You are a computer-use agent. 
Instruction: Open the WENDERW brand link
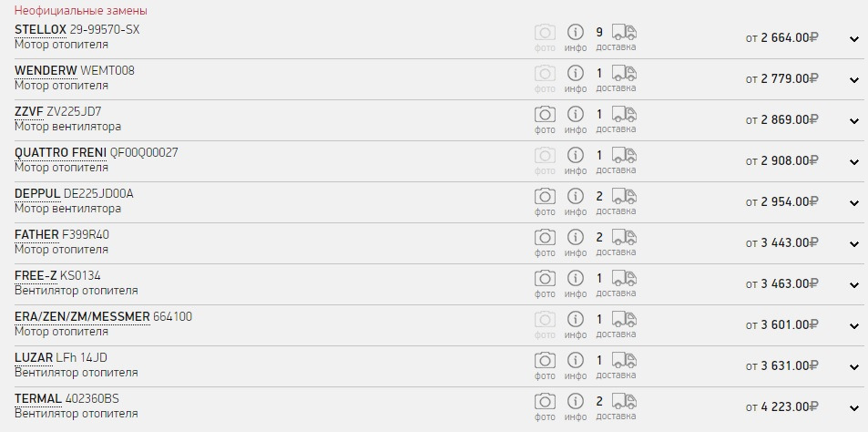point(46,71)
